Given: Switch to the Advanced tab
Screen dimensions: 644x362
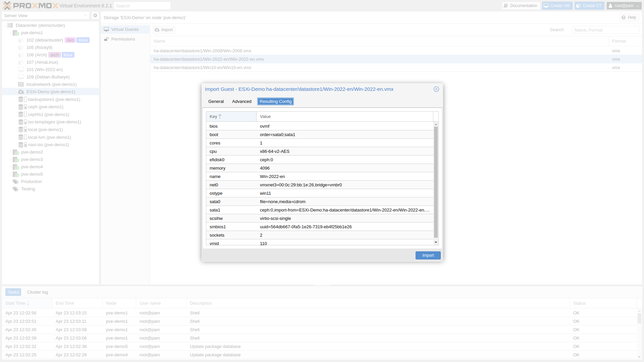Looking at the screenshot, I should point(241,102).
